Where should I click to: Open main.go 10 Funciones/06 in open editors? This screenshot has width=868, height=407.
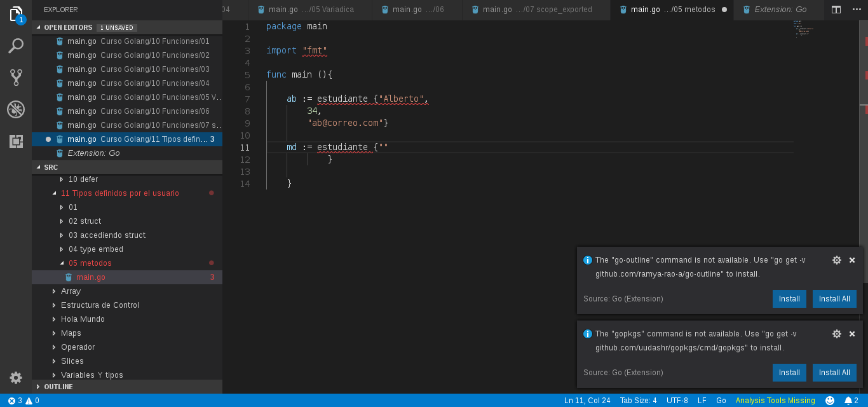click(127, 111)
